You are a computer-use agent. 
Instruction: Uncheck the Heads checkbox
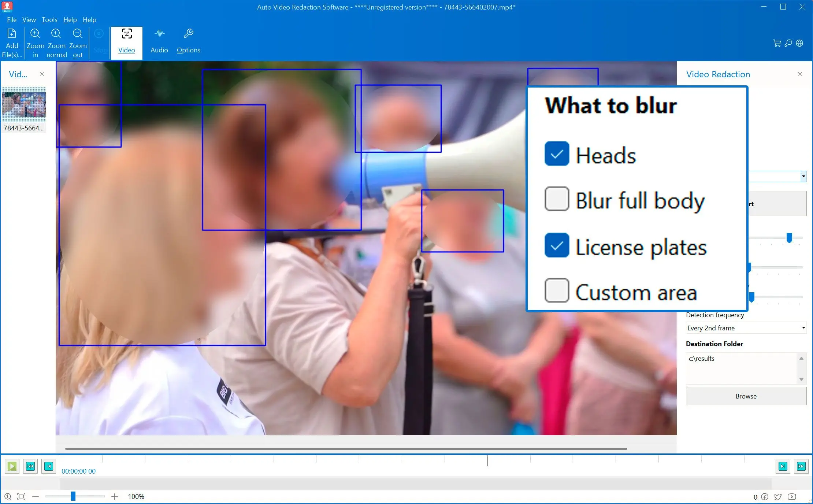(x=557, y=154)
